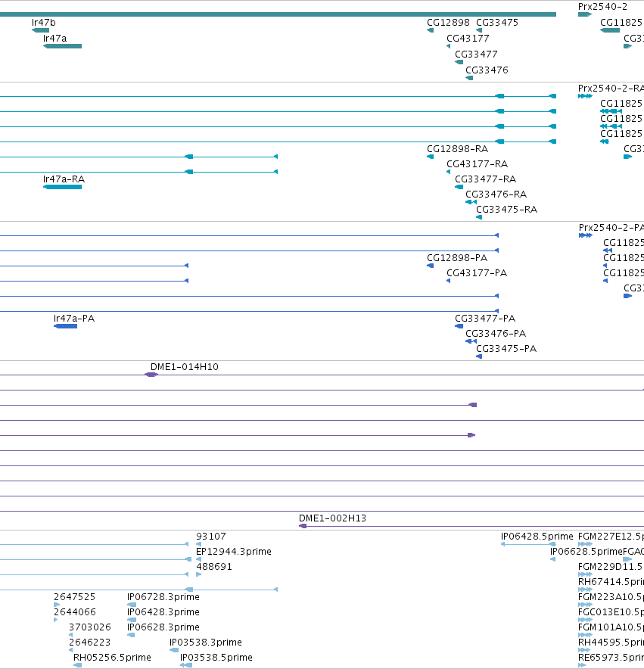644x669 pixels.
Task: Open the Prx2540-2 gene label
Action: click(x=602, y=7)
